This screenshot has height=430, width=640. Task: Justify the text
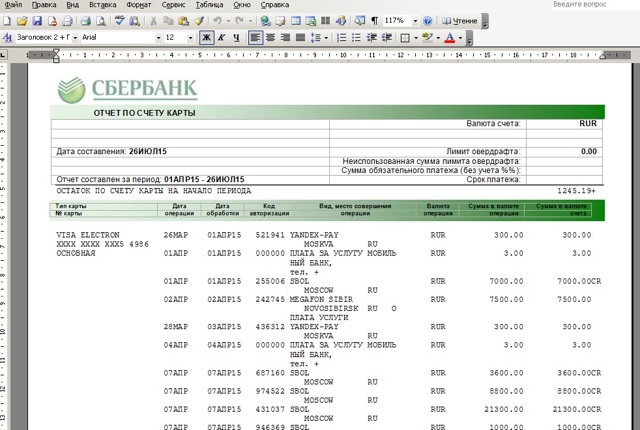(x=300, y=38)
